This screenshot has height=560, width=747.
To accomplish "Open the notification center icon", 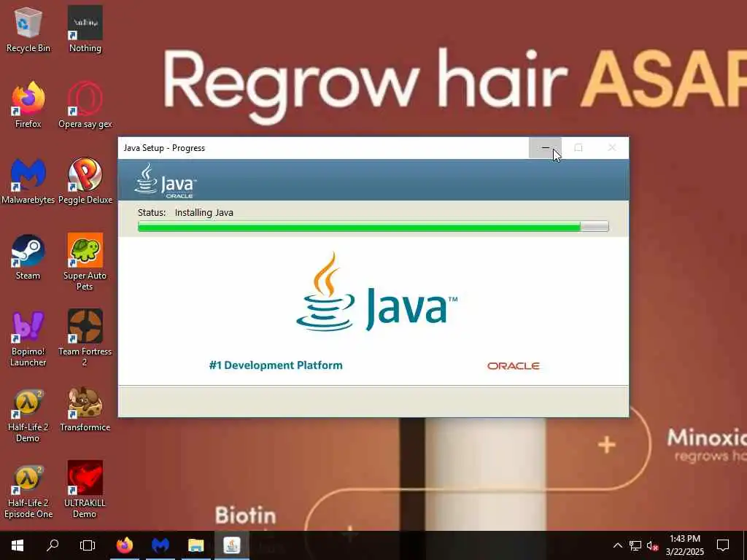I will click(x=723, y=545).
